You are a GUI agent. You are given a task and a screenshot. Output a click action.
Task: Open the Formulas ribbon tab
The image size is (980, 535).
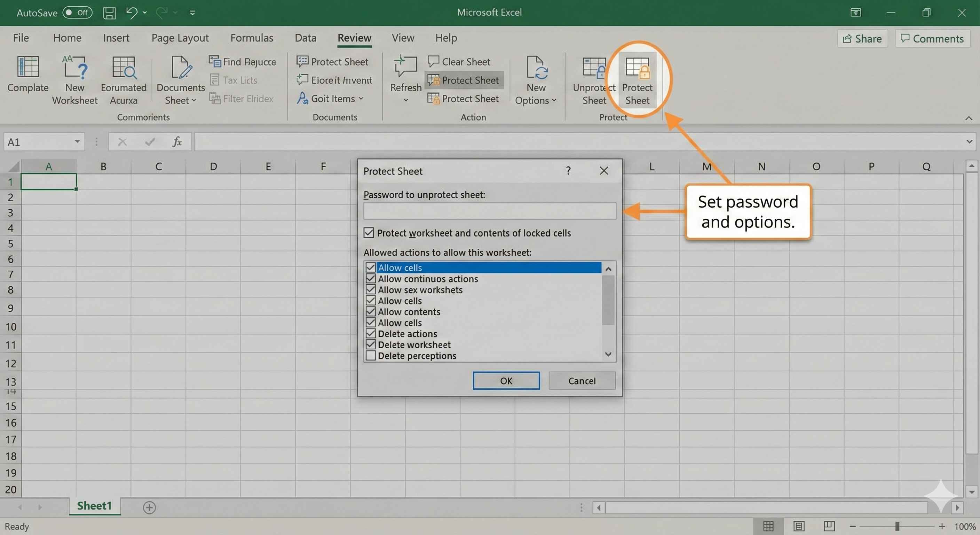252,38
